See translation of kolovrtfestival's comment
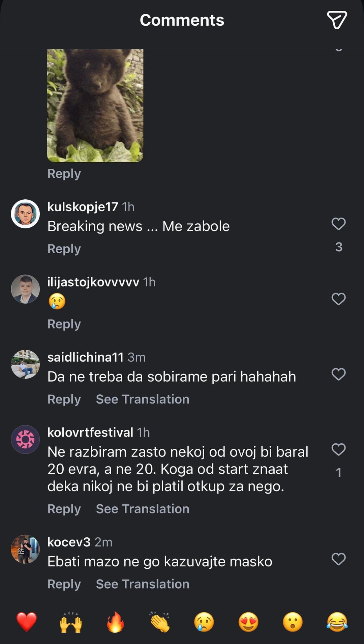This screenshot has height=644, width=364. click(143, 509)
